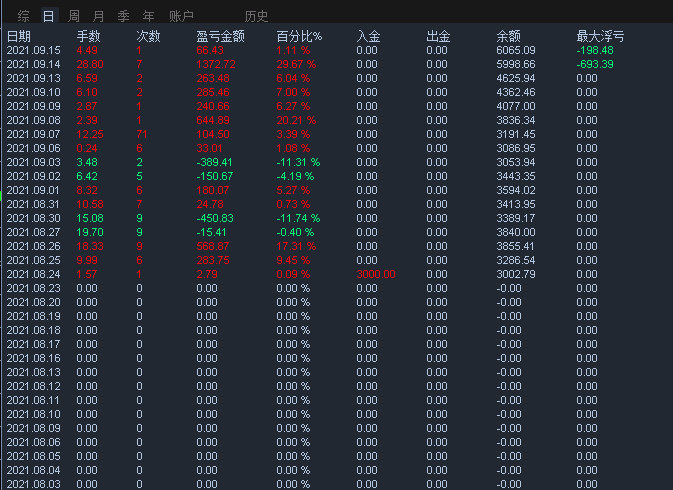The width and height of the screenshot is (673, 490).
Task: Click balance value 3002.79
Action: pyautogui.click(x=516, y=274)
